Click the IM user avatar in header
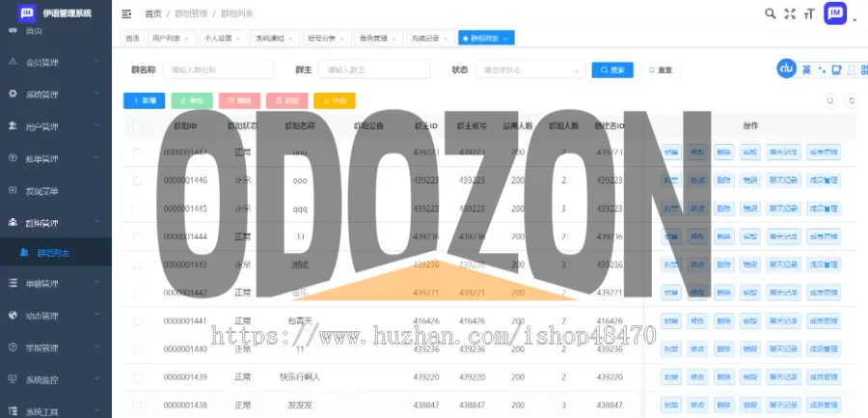This screenshot has width=868, height=418. [x=835, y=14]
